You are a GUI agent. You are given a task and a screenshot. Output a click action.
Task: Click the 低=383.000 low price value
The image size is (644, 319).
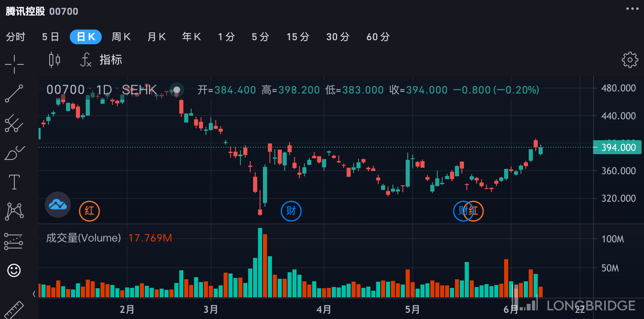pyautogui.click(x=354, y=90)
